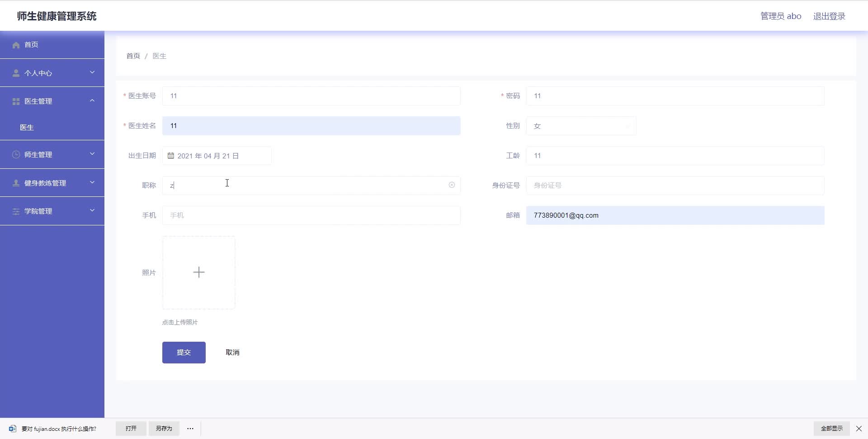Select the 医生 submenu item
The height and width of the screenshot is (439, 868).
27,128
